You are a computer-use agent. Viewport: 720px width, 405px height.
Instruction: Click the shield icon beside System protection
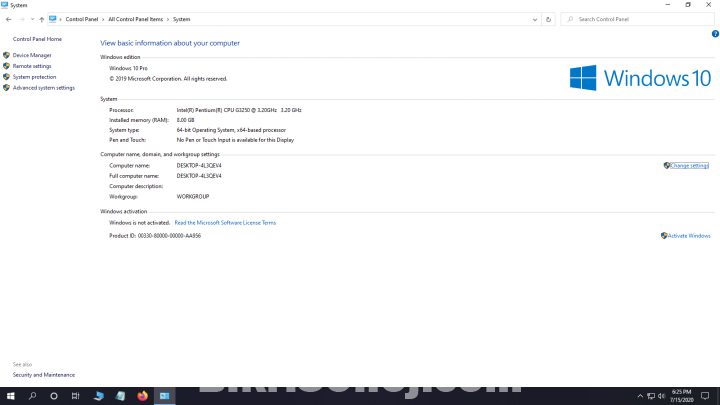pyautogui.click(x=6, y=77)
